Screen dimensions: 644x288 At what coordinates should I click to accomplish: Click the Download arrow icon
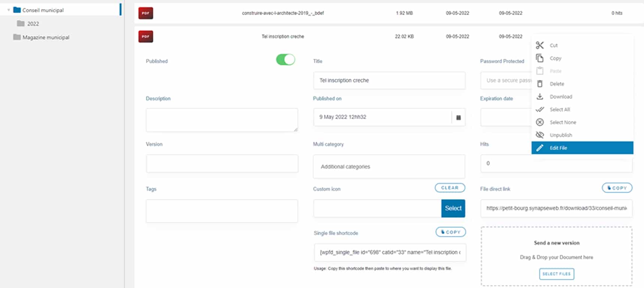click(x=539, y=97)
